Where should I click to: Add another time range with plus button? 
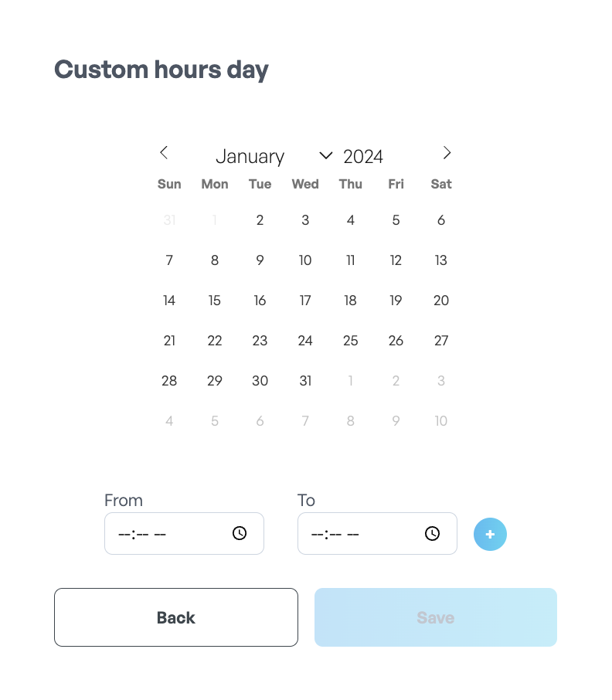point(490,534)
